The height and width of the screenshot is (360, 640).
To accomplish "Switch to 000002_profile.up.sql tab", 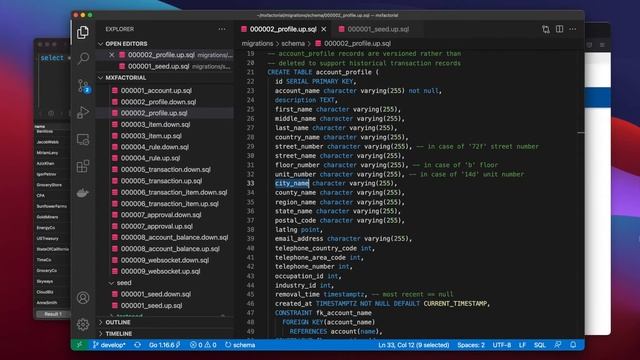I will [283, 29].
